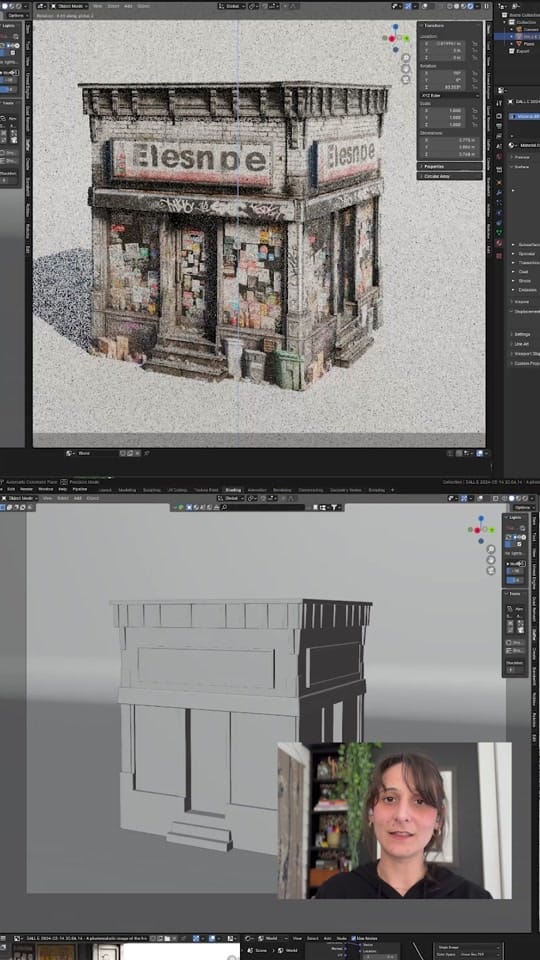Viewport: 540px width, 960px height.
Task: Click Options button in bottom viewport
Action: 523,508
